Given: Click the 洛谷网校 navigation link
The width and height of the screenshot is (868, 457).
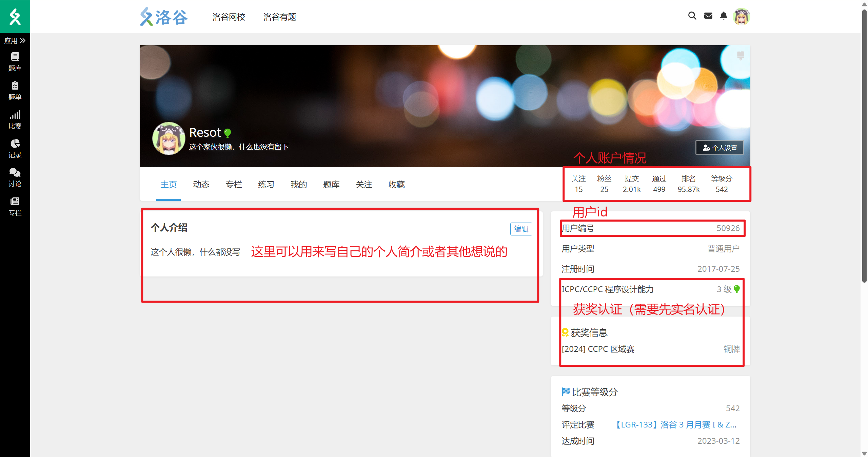Looking at the screenshot, I should click(x=229, y=17).
